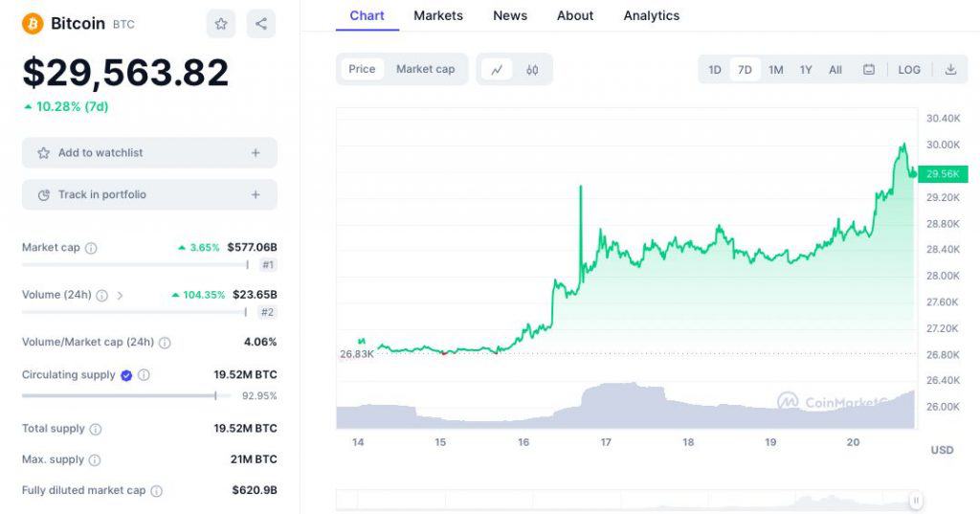Set chart range to 1M
This screenshot has height=514, width=980.
pos(775,70)
